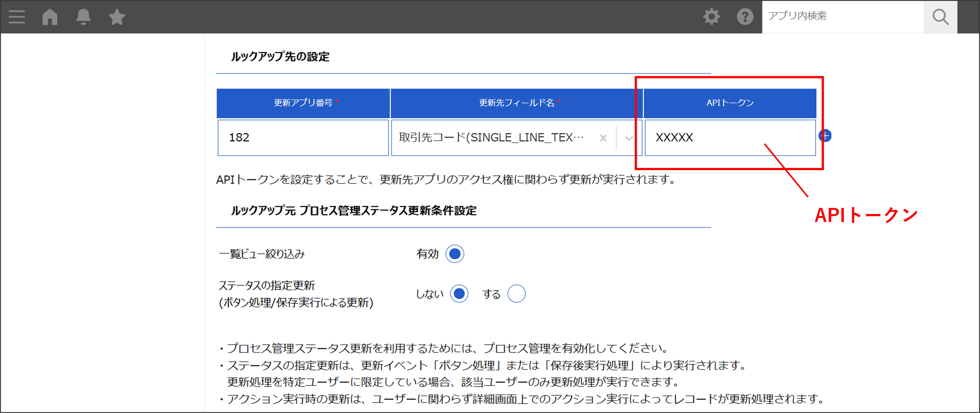Add a row with plus icon
980x413 pixels.
825,136
